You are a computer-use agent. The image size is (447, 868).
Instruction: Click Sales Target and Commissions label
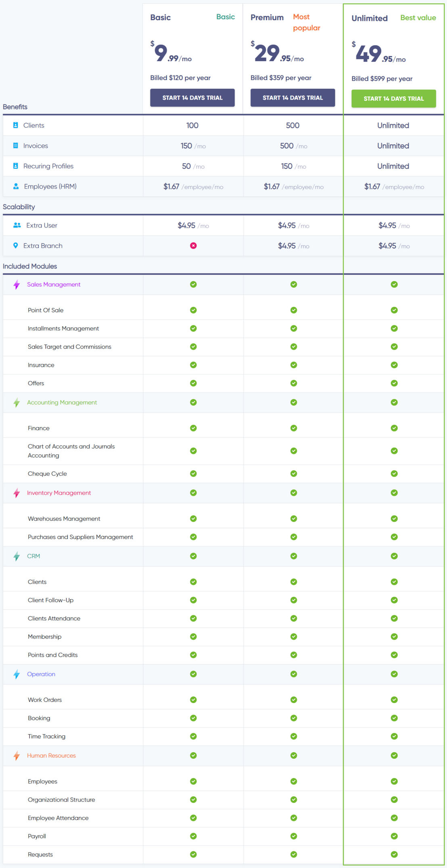(69, 347)
